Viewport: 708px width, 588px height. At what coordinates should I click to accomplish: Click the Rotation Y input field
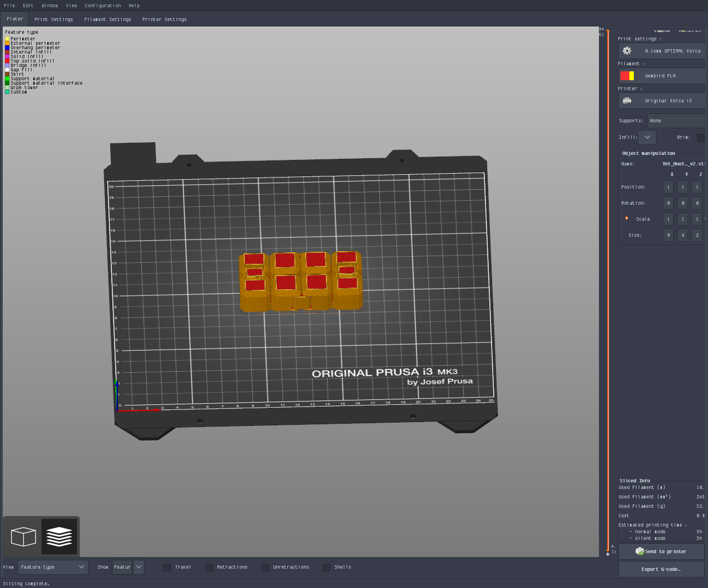pos(683,203)
